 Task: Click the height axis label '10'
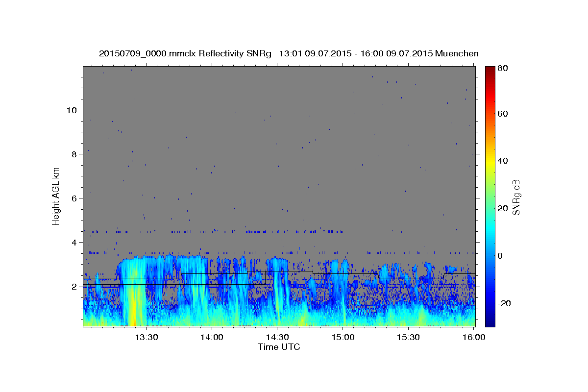pyautogui.click(x=72, y=110)
